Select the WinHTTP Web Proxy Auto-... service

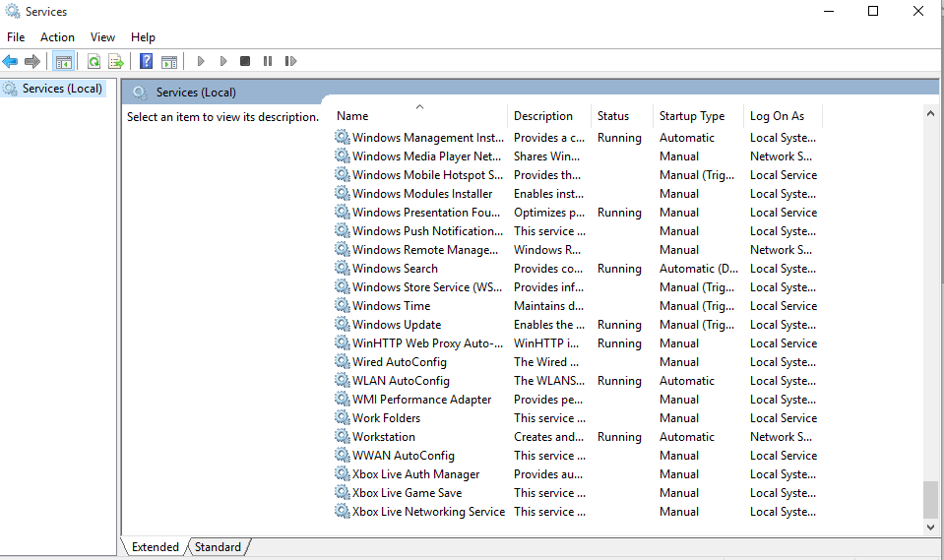click(x=427, y=342)
